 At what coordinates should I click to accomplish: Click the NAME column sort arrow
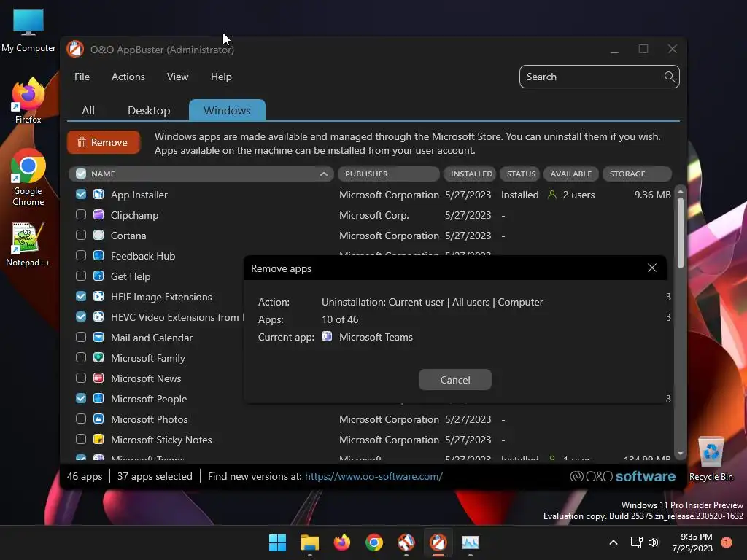pos(324,174)
